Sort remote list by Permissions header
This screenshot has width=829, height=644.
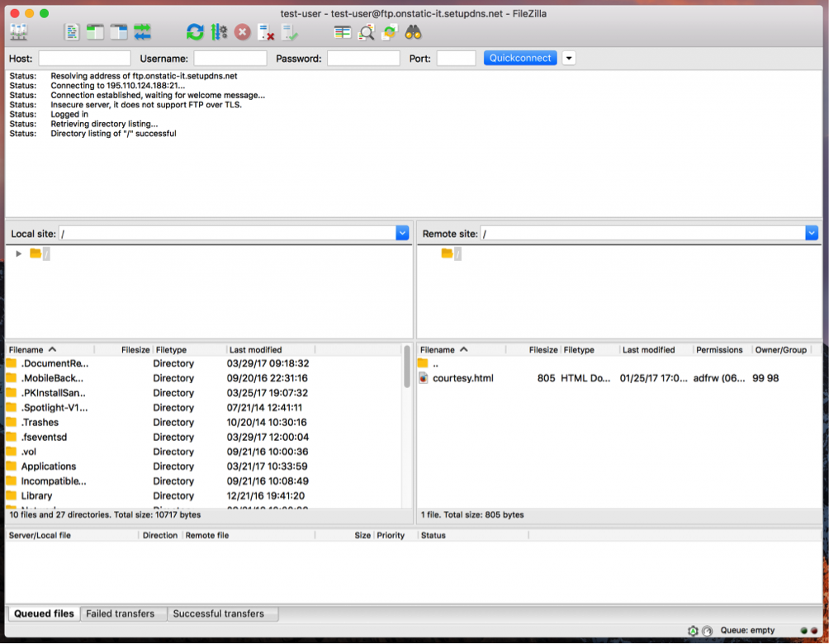pos(722,349)
